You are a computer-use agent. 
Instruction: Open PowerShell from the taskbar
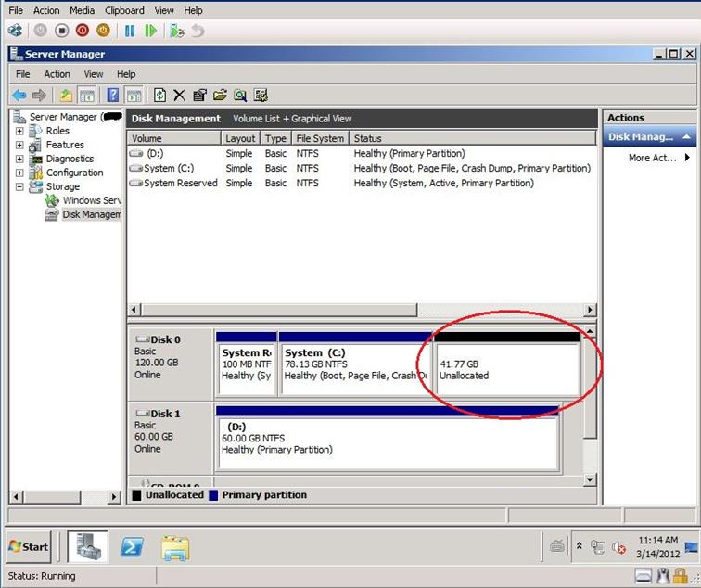click(x=132, y=547)
